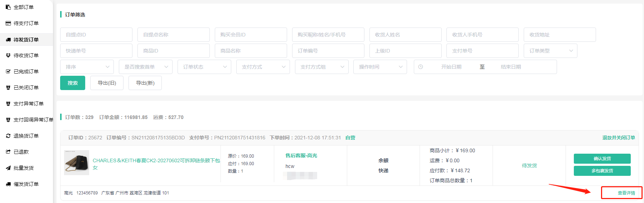The height and width of the screenshot is (203, 644).
Task: Expand the 支付方式 dropdown
Action: tap(263, 67)
